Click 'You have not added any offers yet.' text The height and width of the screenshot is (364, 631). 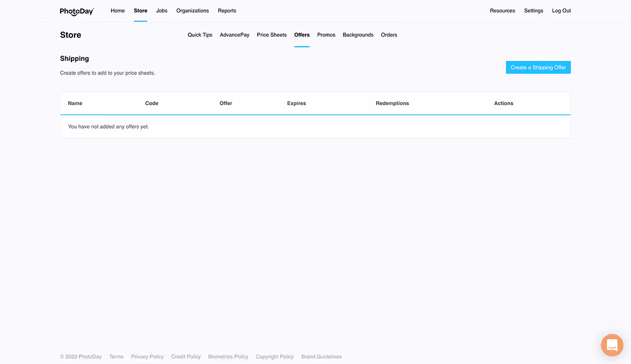108,127
